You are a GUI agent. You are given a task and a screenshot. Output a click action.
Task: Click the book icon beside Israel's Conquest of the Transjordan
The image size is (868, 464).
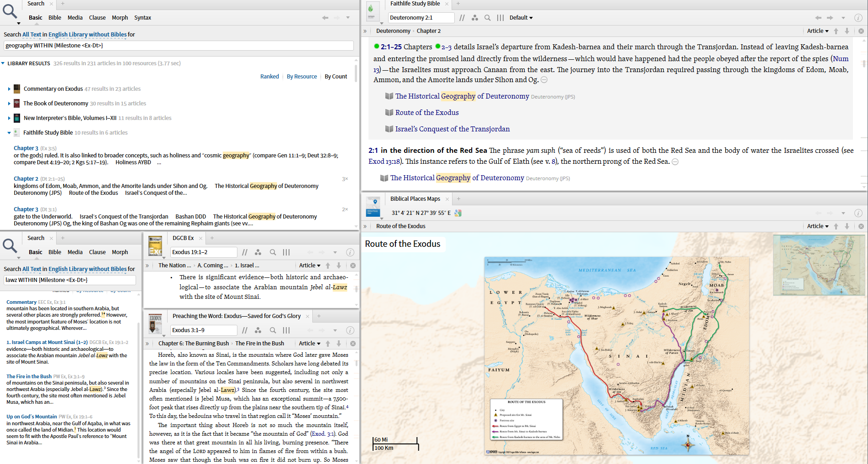(389, 129)
